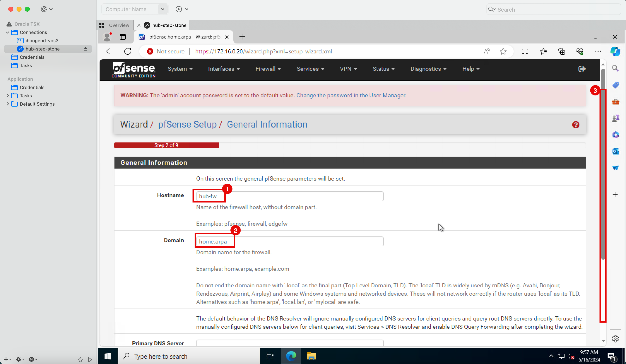
Task: Click the red help question mark icon
Action: tap(575, 125)
